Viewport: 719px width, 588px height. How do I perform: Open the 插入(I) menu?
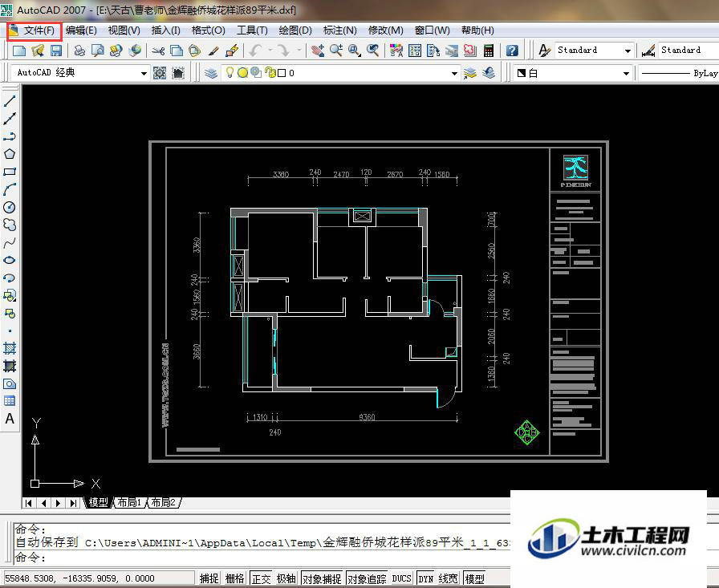[165, 30]
